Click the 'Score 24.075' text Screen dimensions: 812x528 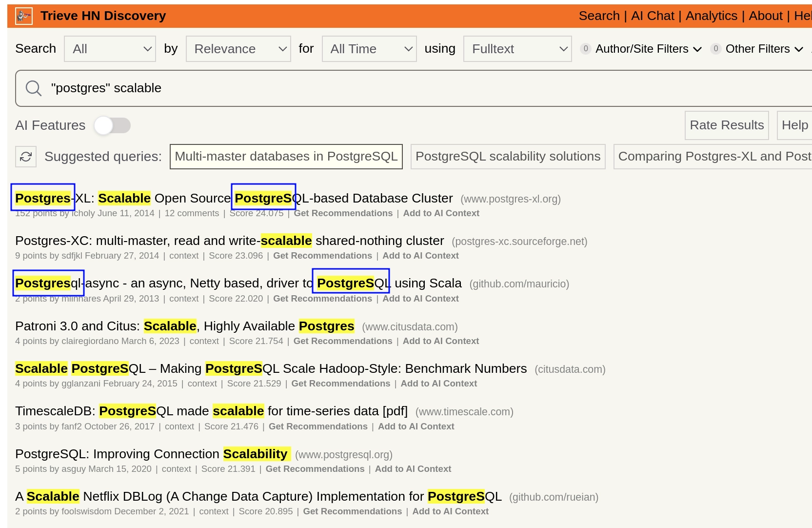coord(257,213)
